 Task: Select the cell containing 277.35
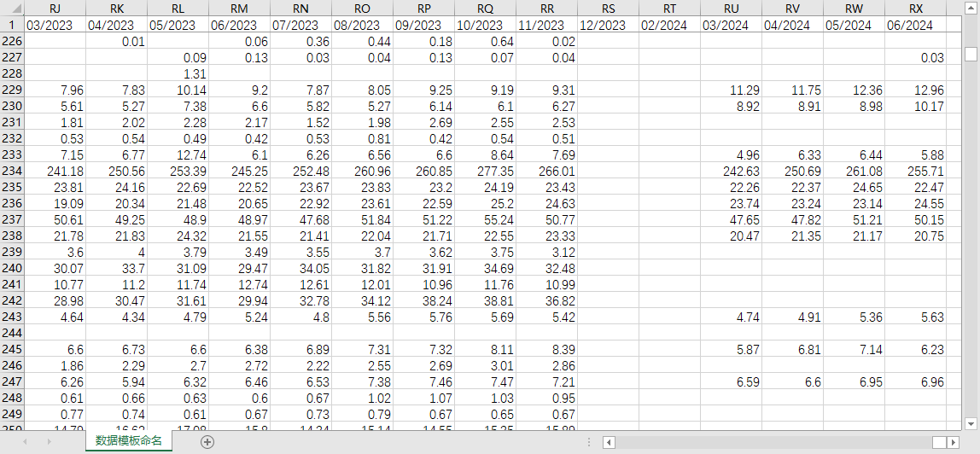click(x=485, y=172)
